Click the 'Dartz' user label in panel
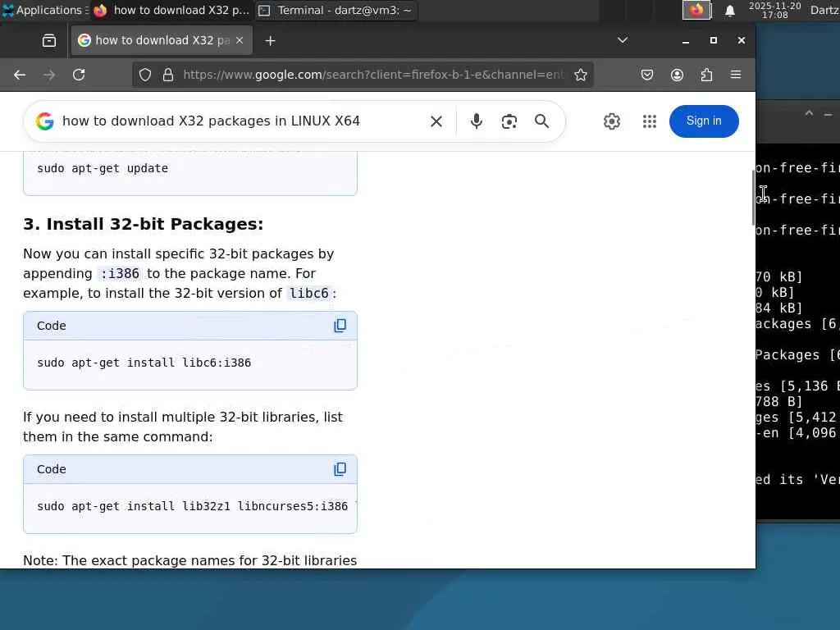 pyautogui.click(x=824, y=10)
